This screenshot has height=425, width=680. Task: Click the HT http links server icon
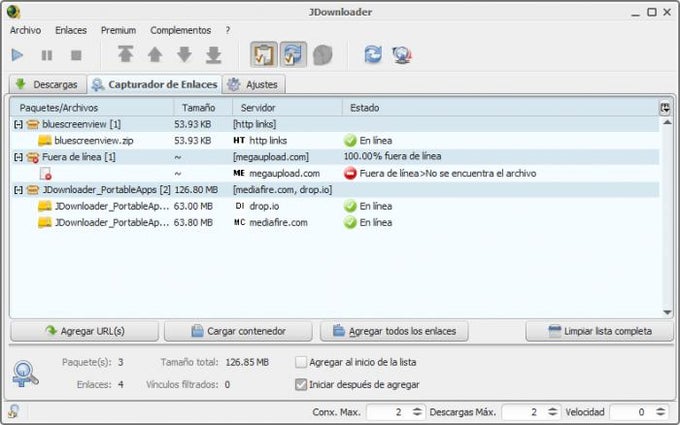pyautogui.click(x=239, y=141)
